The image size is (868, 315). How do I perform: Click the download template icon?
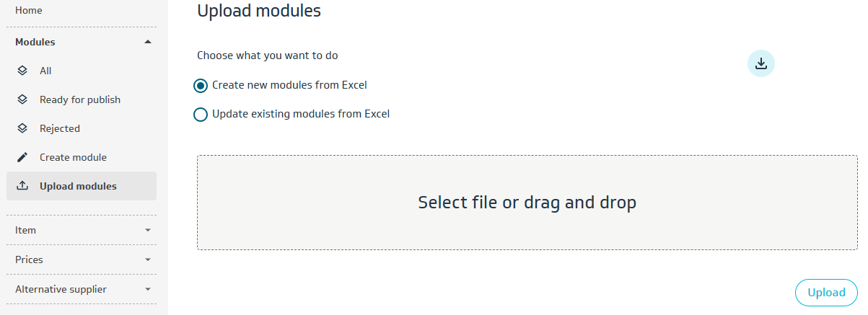point(760,63)
